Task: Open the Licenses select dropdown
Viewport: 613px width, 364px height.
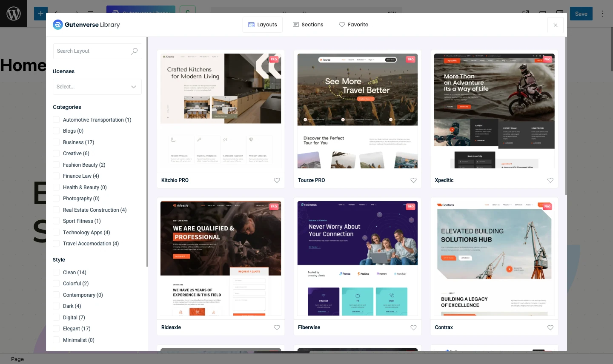Action: click(97, 87)
